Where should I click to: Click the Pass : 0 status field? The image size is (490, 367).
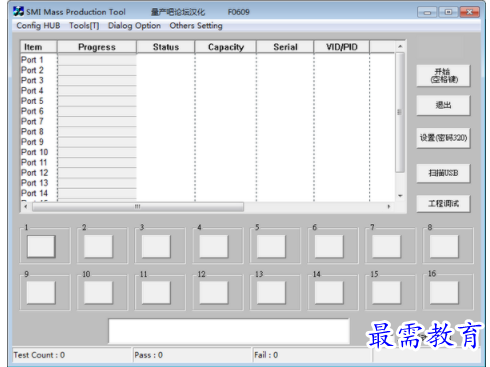pos(192,355)
